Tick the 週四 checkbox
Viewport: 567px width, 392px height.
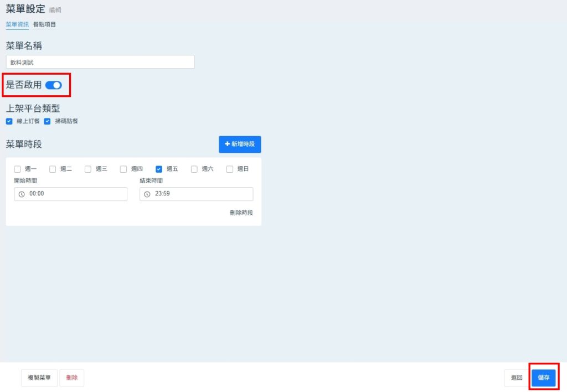(x=123, y=169)
